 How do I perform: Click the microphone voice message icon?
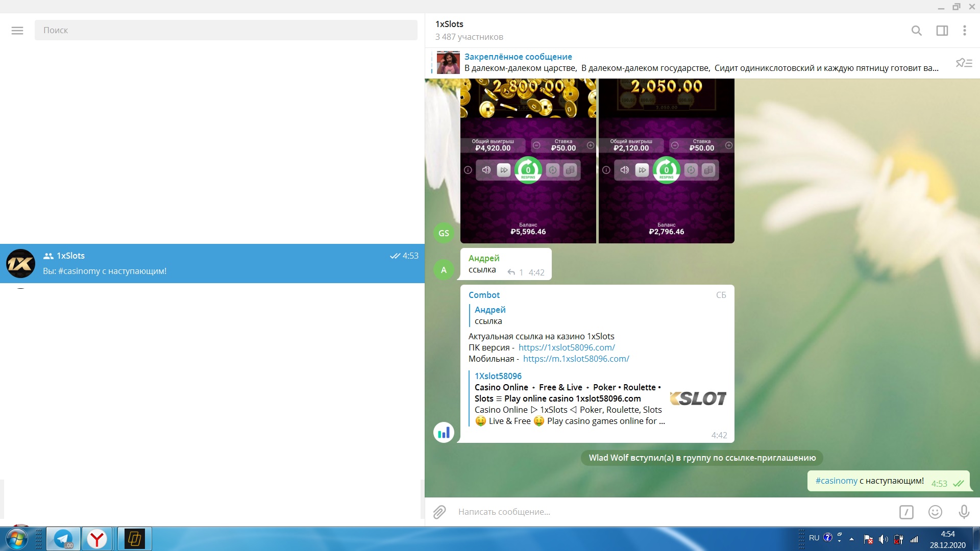[x=964, y=512]
